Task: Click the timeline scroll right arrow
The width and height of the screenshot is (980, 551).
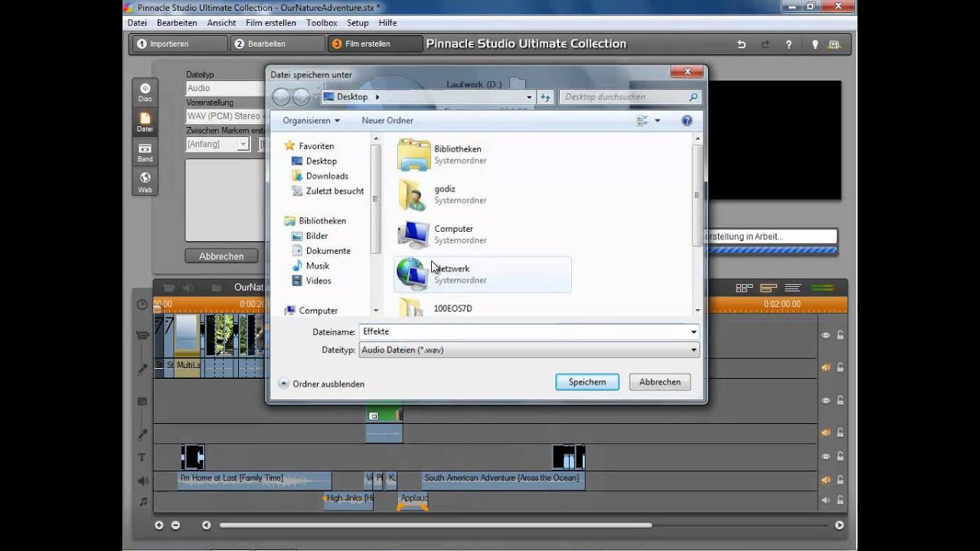Action: [x=840, y=525]
